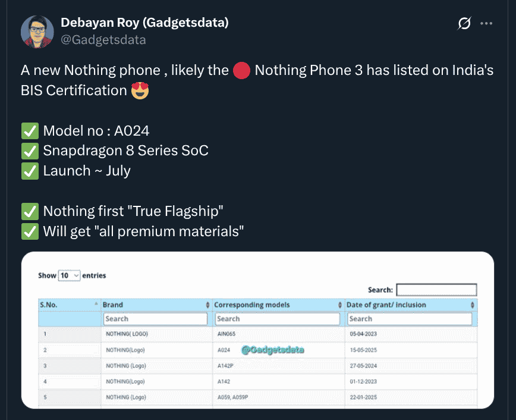
Task: Click sort arrows in Corresponding models header
Action: tap(340, 305)
